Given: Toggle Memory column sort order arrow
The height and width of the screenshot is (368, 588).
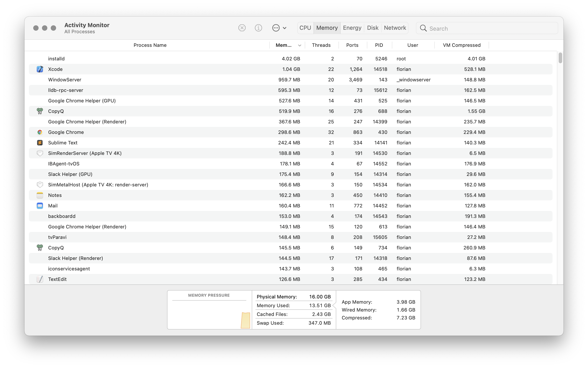Looking at the screenshot, I should (299, 46).
